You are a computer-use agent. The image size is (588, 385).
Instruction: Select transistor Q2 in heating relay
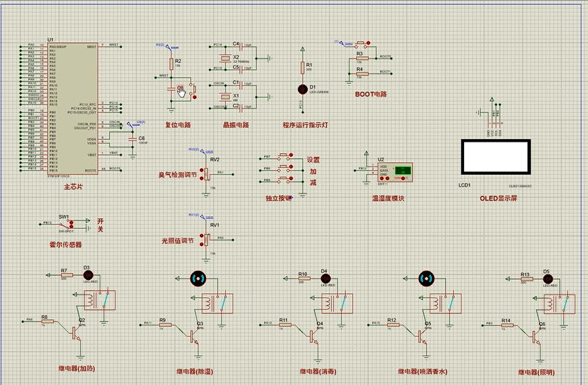tap(75, 331)
